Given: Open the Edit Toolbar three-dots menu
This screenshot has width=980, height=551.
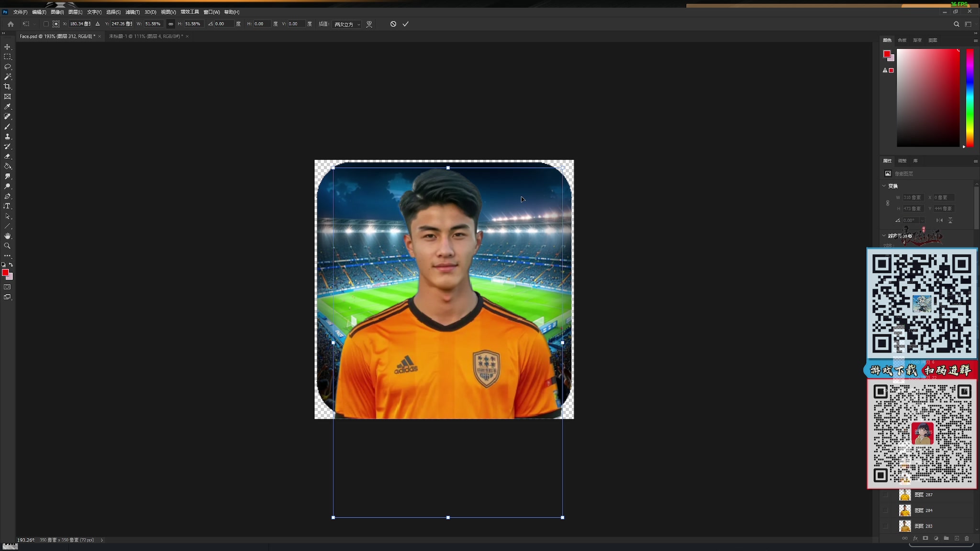Looking at the screenshot, I should pos(7,256).
